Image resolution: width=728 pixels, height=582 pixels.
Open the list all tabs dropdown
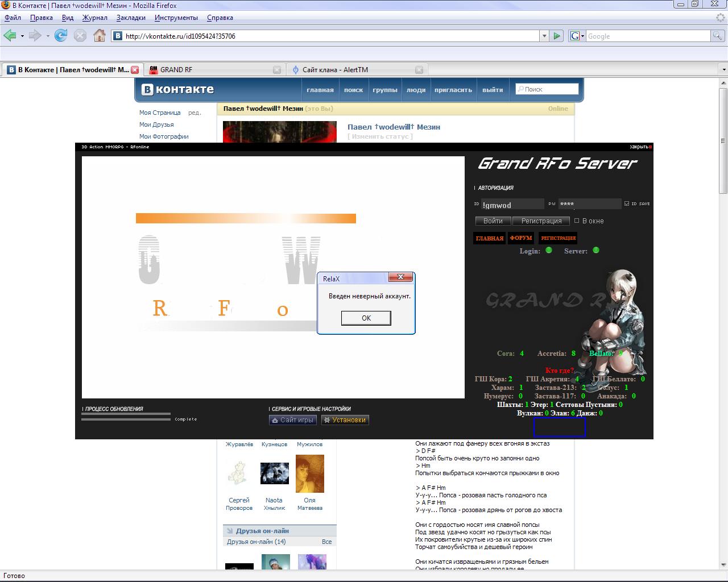click(x=723, y=70)
